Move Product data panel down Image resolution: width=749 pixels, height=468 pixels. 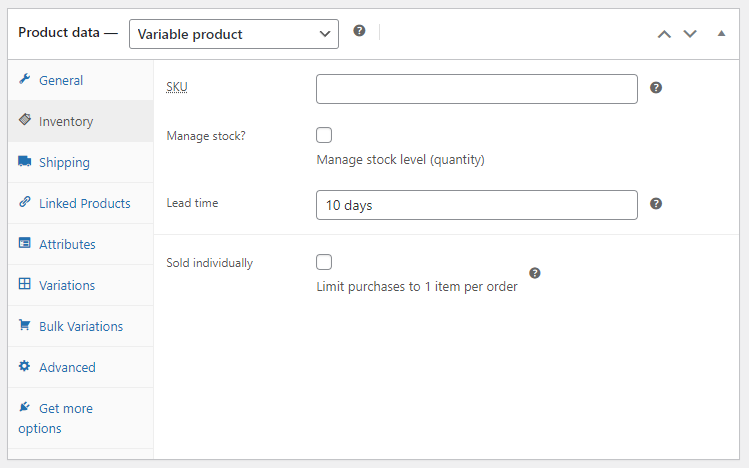pyautogui.click(x=690, y=34)
